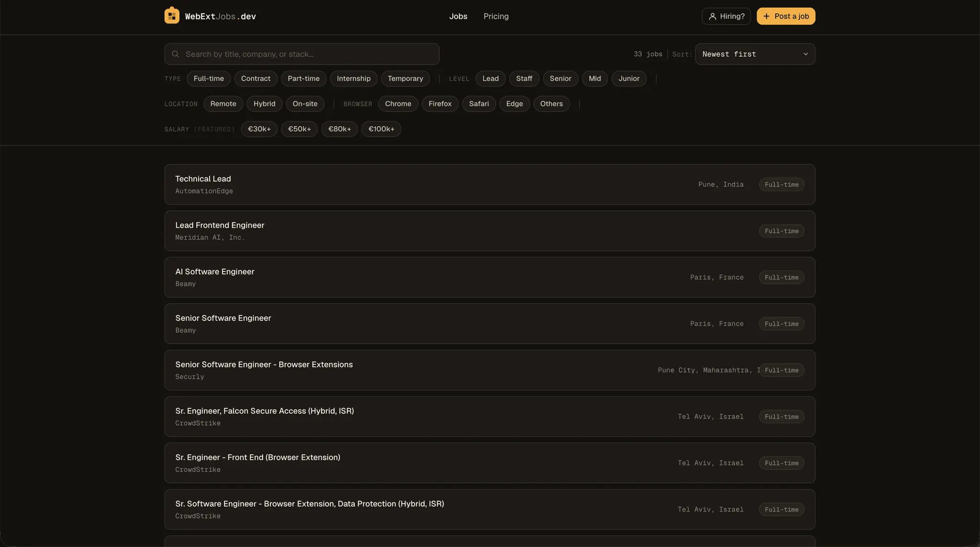The height and width of the screenshot is (547, 980).
Task: Open Sr. Engineer, Falcon Secure Access listing
Action: point(490,417)
